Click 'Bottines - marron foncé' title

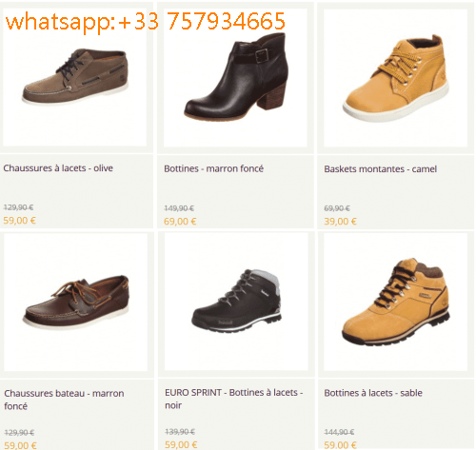click(213, 168)
